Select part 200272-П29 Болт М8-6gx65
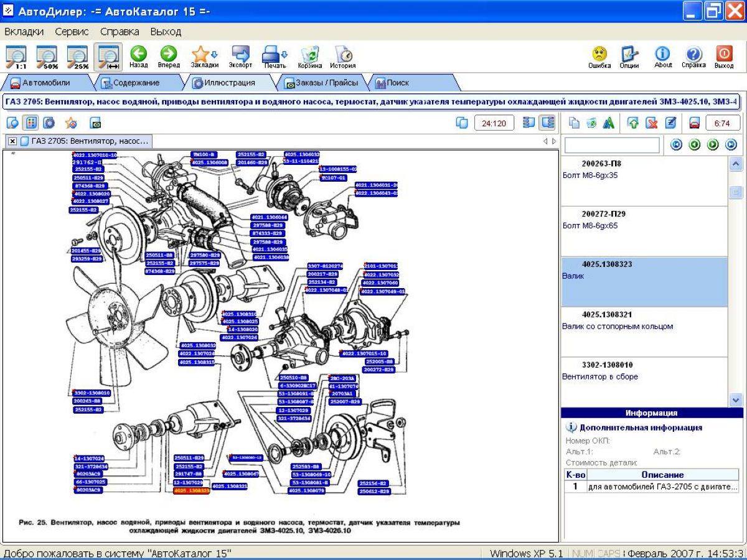Screen dimensions: 747x560 point(644,231)
